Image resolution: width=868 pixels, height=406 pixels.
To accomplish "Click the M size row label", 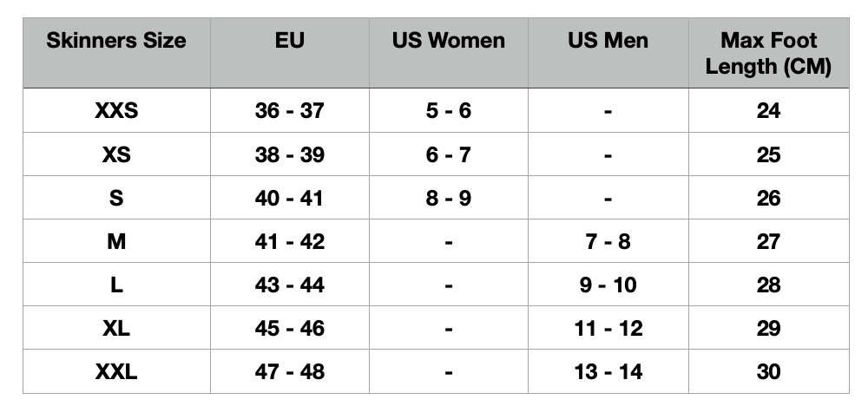I will tap(116, 241).
